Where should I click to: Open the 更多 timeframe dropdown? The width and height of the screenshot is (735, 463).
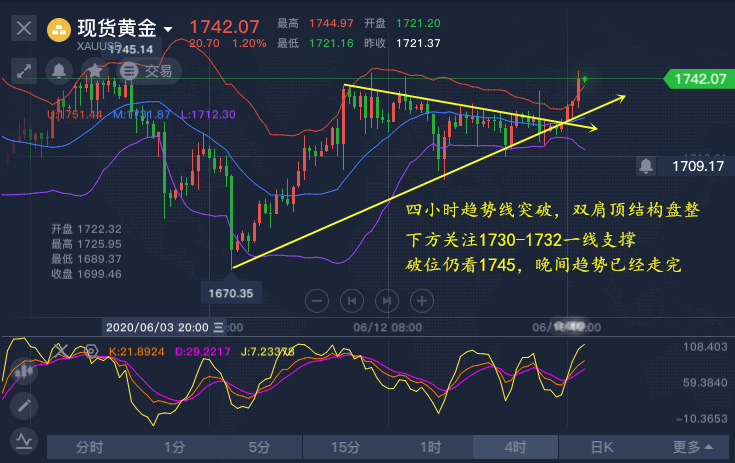point(693,447)
